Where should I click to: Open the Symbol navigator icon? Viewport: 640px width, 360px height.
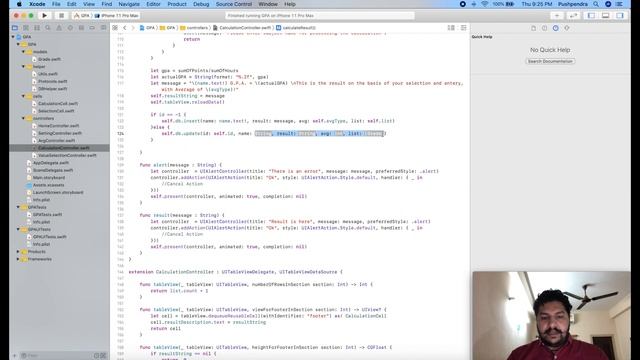point(37,28)
